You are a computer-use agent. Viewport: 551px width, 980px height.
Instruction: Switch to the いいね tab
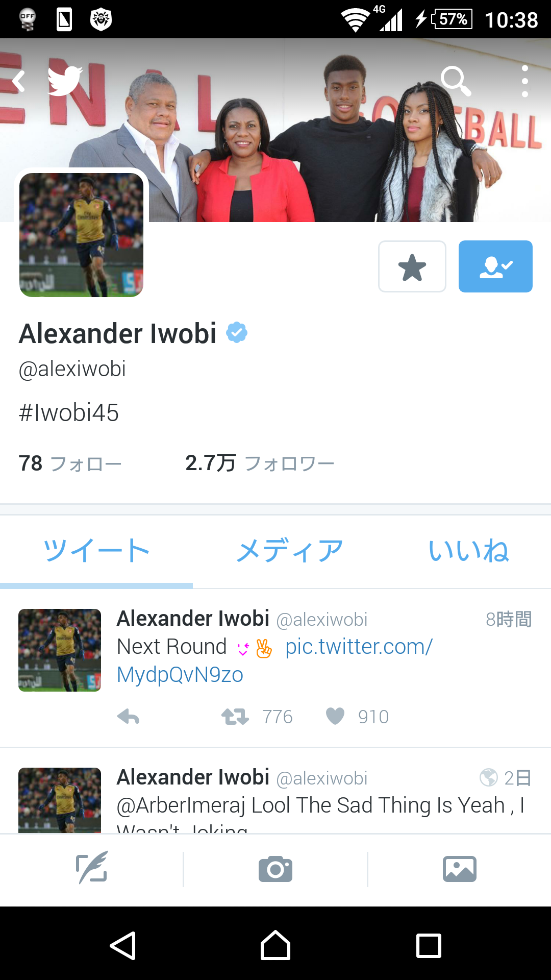468,551
